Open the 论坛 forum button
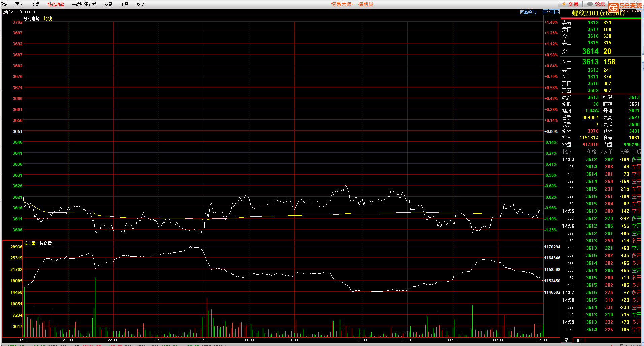This screenshot has width=644, height=346. 596,4
